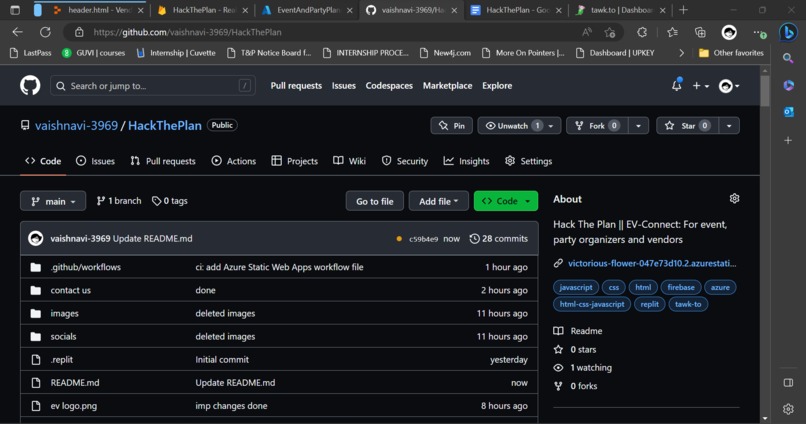Click the Edge profile avatar
This screenshot has height=424, width=806.
coord(729,32)
